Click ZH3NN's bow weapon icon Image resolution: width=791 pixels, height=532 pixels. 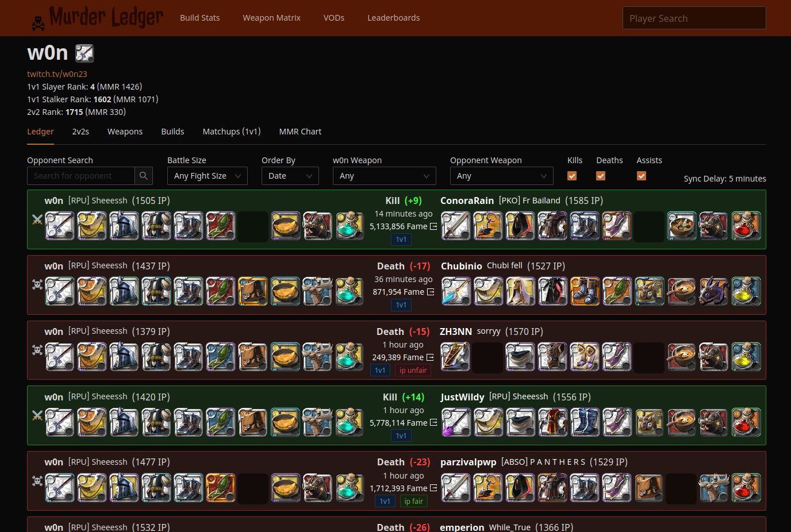(x=455, y=357)
